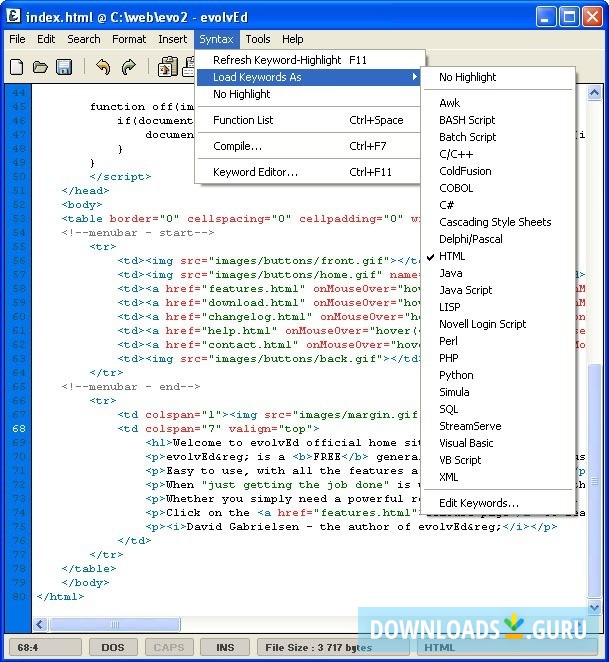Choose Refresh Keyword-Highlight F11

point(308,60)
